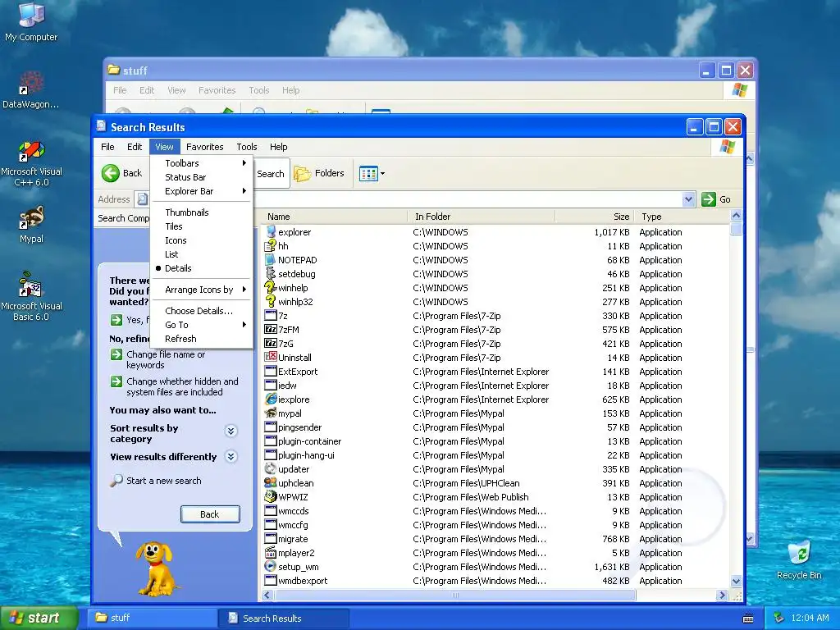The height and width of the screenshot is (630, 840).
Task: Click the NOTEPAD file icon
Action: pyautogui.click(x=271, y=260)
